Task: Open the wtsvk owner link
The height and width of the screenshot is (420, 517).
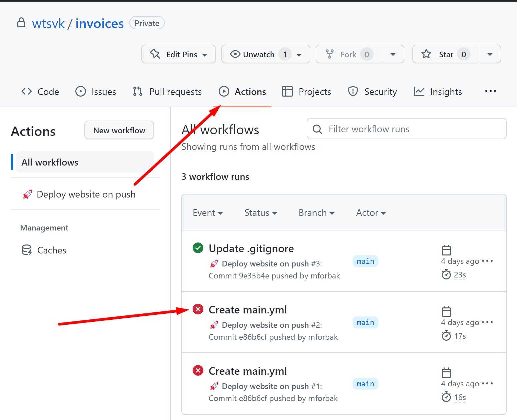Action: tap(48, 24)
